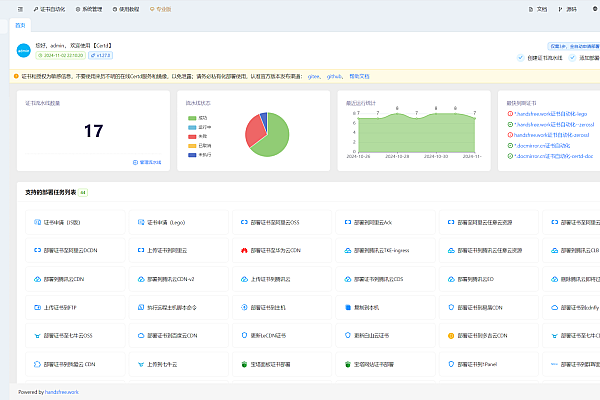This screenshot has height=400, width=600.
Task: Open the handsfree.work footer link
Action: pyautogui.click(x=62, y=392)
